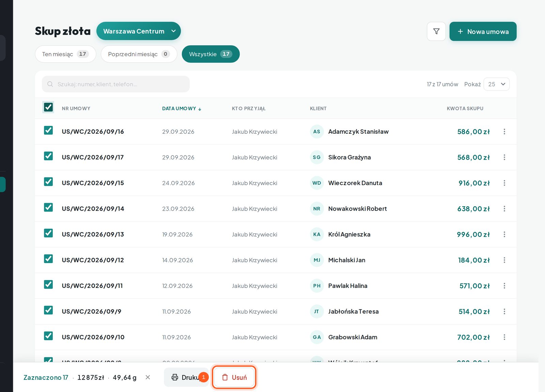The height and width of the screenshot is (392, 545).
Task: Click the 916,00 zł amount
Action: click(x=474, y=183)
